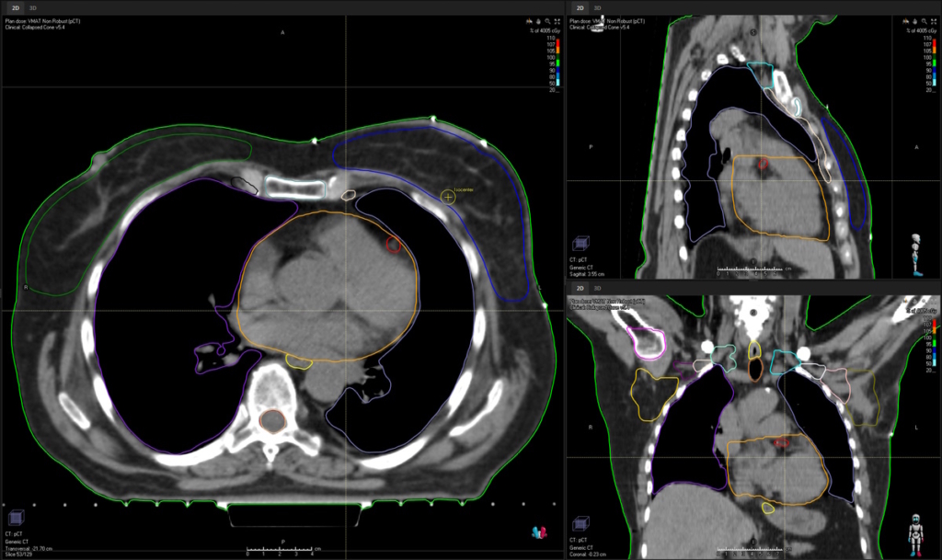Click the yellow Isocenter marker in the transversal view
Screen dimensions: 942x560
[x=448, y=197]
